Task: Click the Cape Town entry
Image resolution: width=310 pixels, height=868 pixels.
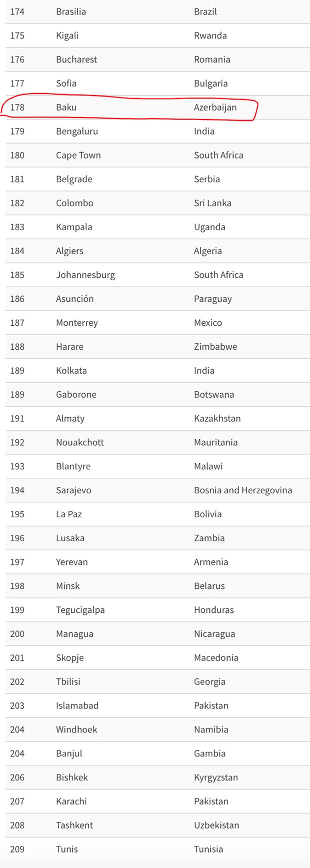Action: point(78,155)
